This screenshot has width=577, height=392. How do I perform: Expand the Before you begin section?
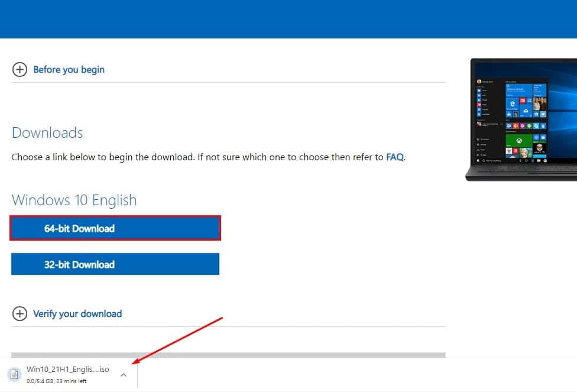pyautogui.click(x=20, y=69)
